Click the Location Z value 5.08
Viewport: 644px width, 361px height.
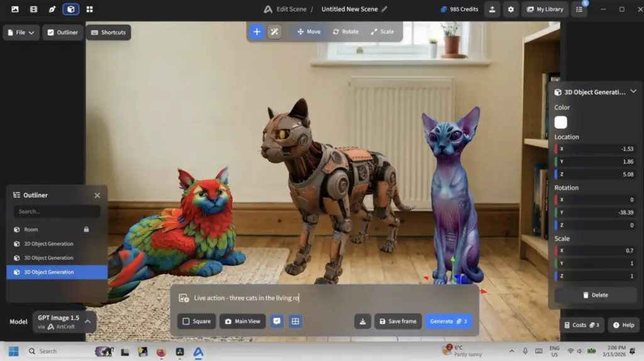[595, 175]
